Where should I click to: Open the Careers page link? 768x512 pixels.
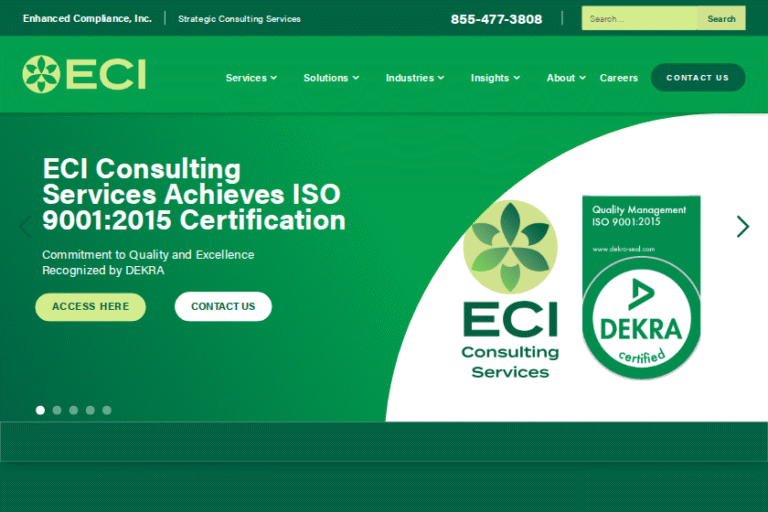coord(619,78)
